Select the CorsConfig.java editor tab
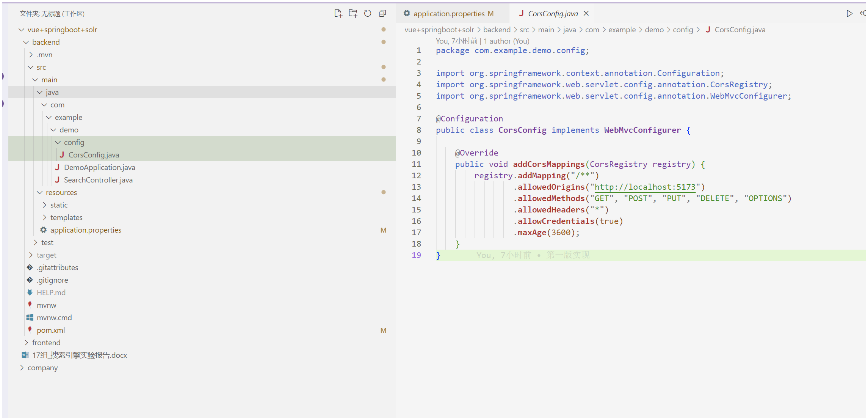Image resolution: width=868 pixels, height=420 pixels. (553, 14)
